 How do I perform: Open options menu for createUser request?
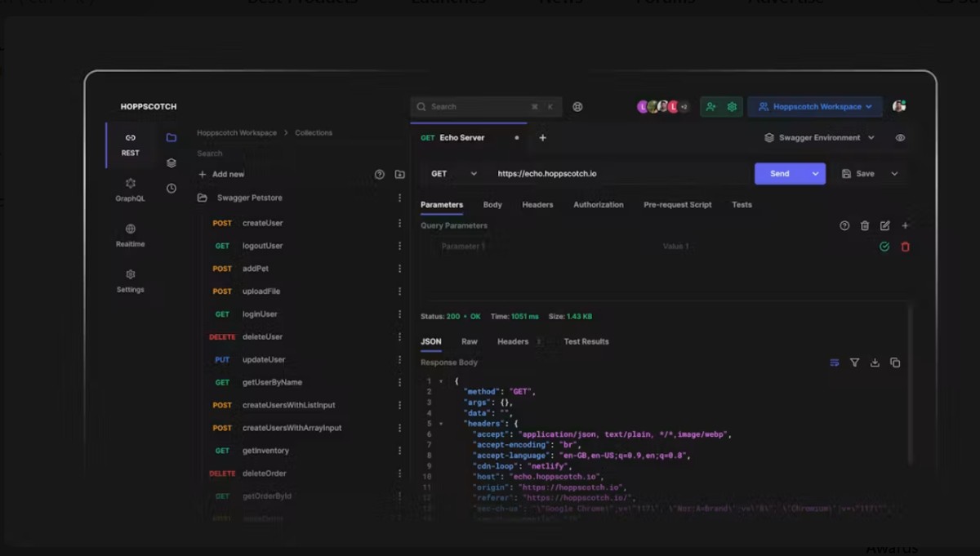coord(399,223)
